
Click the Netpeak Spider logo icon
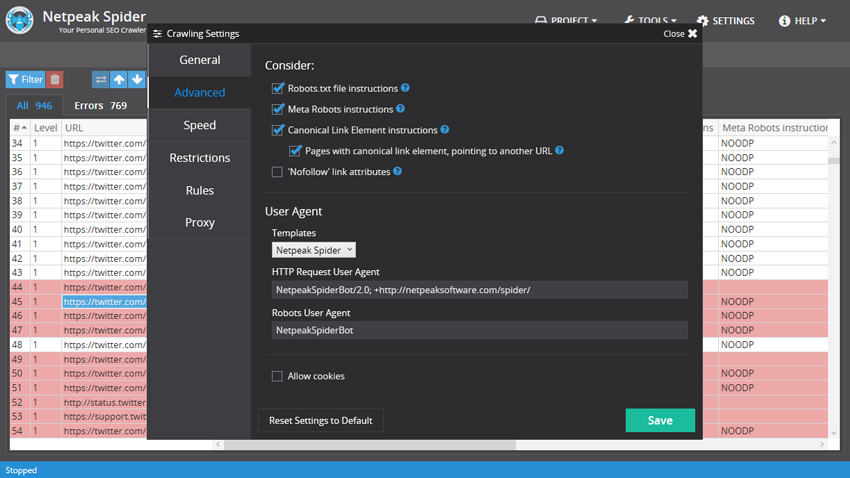(x=20, y=20)
